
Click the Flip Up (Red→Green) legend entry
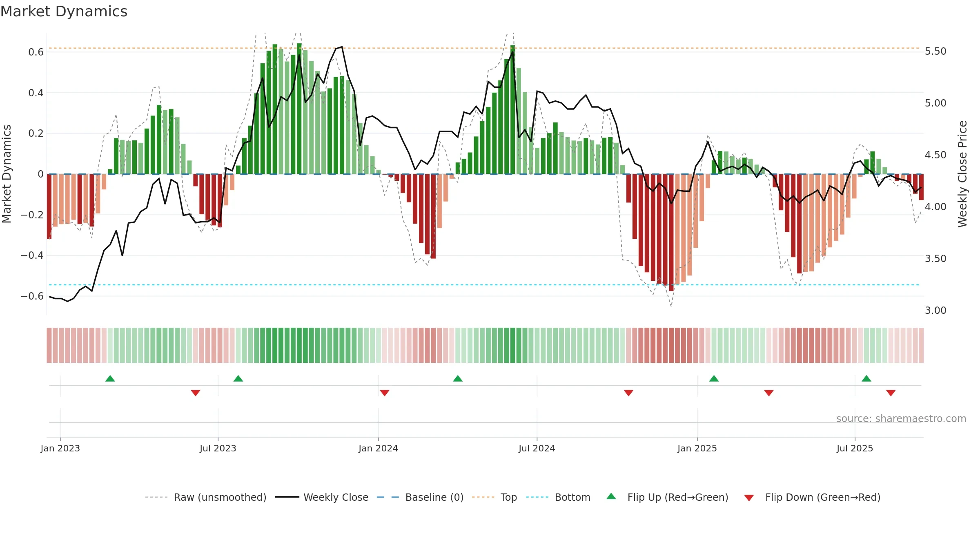[x=667, y=497]
